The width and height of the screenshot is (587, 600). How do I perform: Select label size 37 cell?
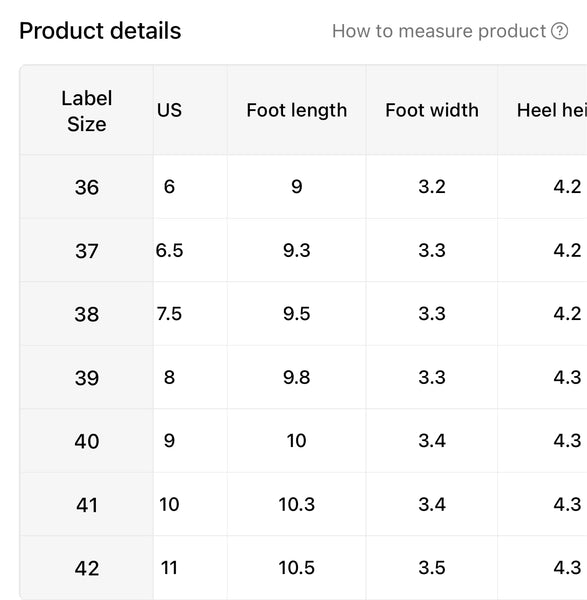[x=87, y=251]
